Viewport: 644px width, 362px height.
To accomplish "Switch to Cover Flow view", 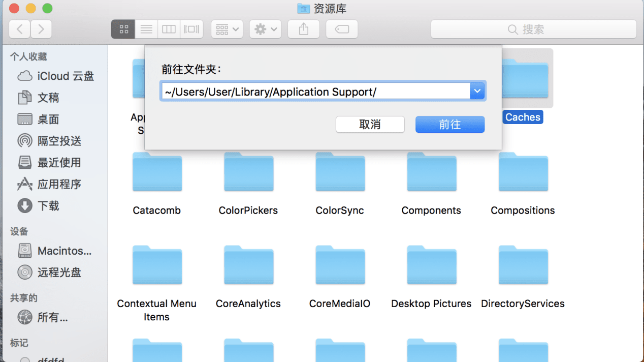I will click(191, 29).
